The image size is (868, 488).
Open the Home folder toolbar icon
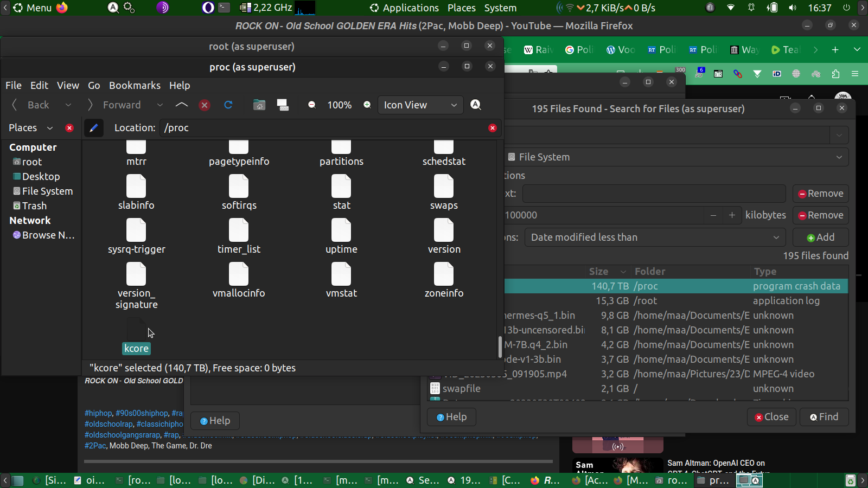coord(259,105)
